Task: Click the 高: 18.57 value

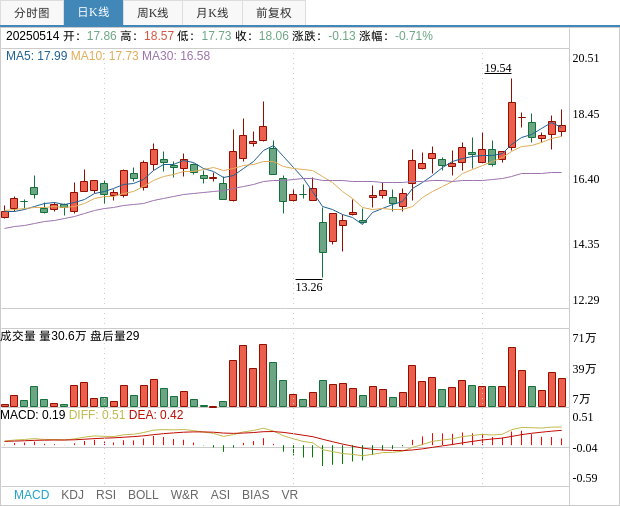Action: (x=147, y=36)
